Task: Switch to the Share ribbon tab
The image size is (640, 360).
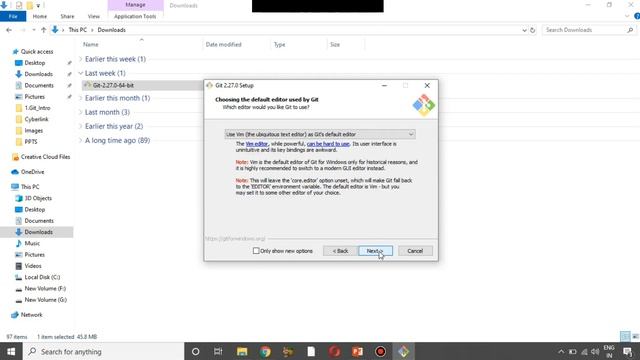Action: pos(67,16)
